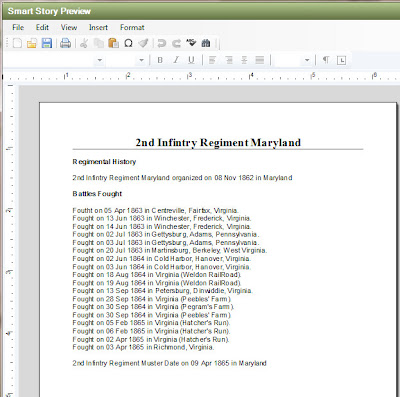
Task: Open the font name dropdown
Action: pyautogui.click(x=99, y=60)
